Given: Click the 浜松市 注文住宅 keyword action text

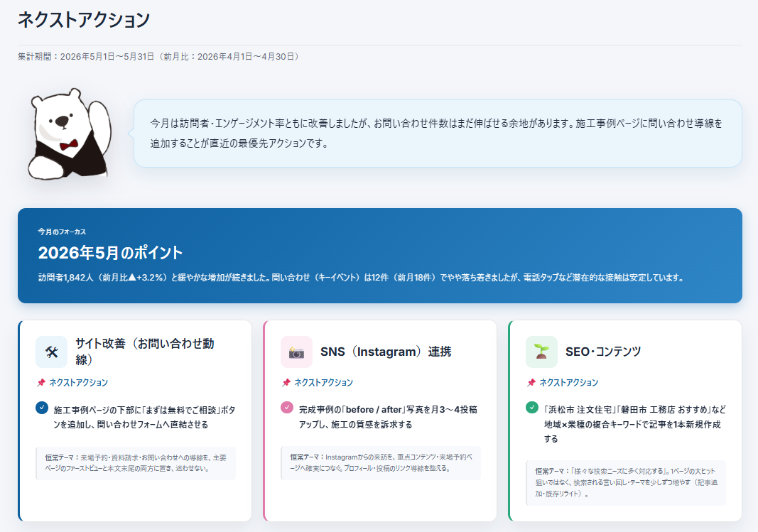Looking at the screenshot, I should click(634, 424).
